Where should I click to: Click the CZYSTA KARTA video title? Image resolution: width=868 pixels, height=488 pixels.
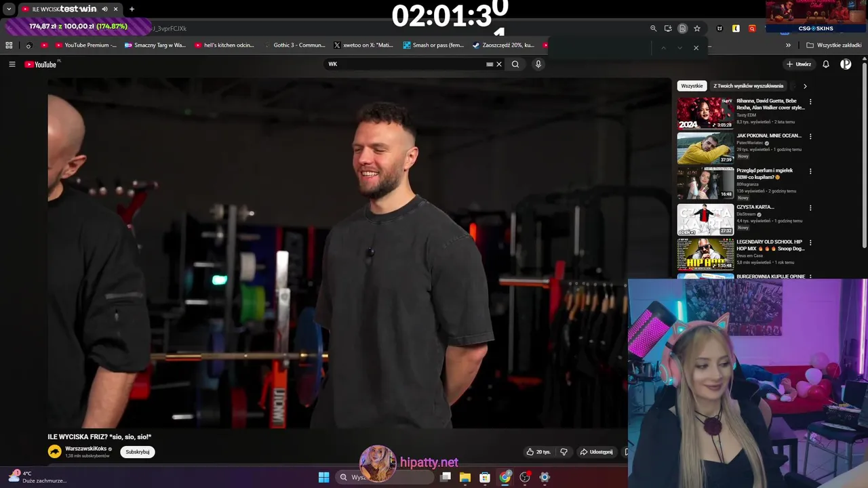click(x=755, y=207)
